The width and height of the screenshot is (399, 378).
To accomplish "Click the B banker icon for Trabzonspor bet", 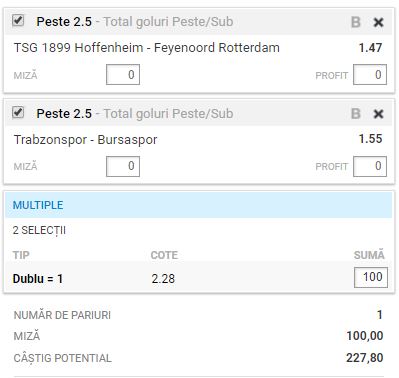I will (x=356, y=114).
